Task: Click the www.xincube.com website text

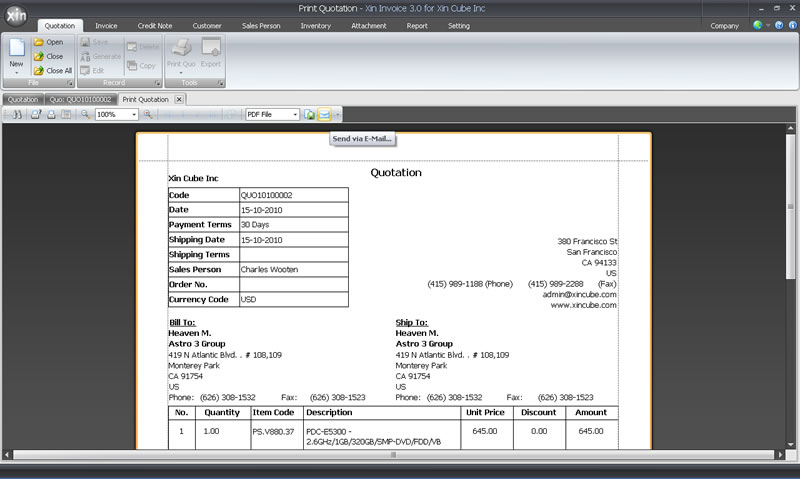Action: pyautogui.click(x=583, y=305)
